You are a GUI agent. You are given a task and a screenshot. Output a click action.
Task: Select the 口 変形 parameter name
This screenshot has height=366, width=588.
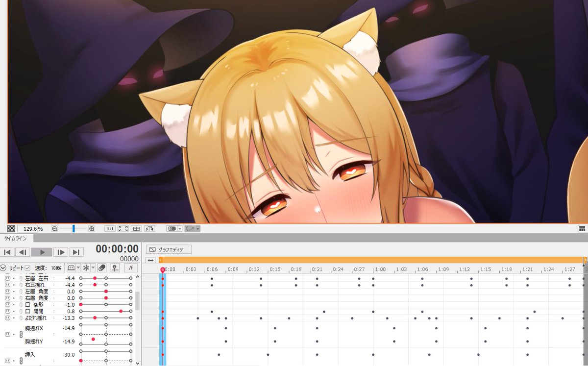(x=34, y=305)
